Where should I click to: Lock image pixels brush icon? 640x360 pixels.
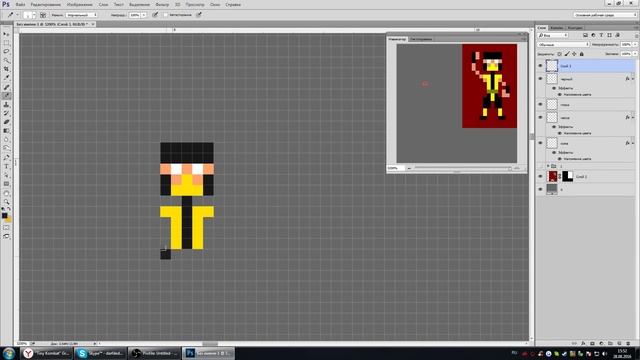coord(567,54)
